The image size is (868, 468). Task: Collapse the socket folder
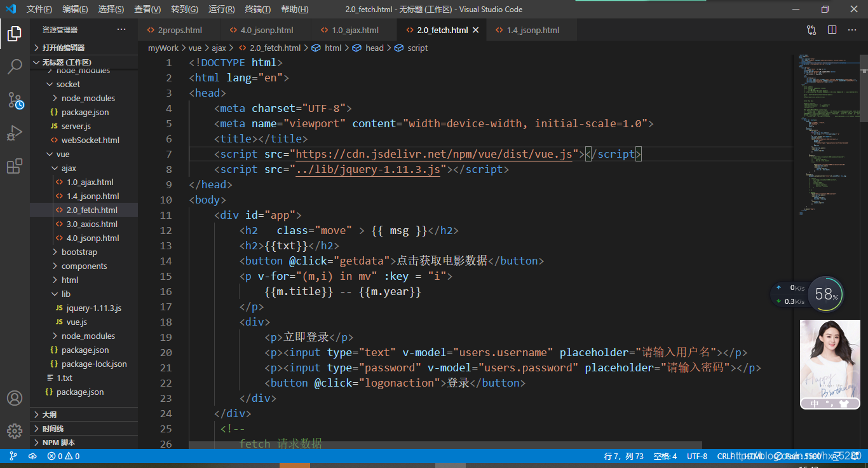[x=68, y=84]
